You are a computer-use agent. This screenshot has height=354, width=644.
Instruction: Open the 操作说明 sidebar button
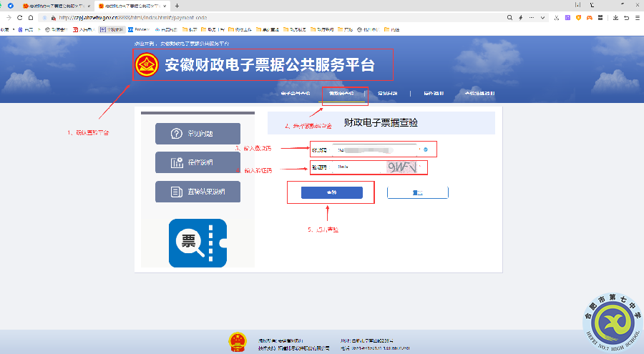tap(197, 162)
